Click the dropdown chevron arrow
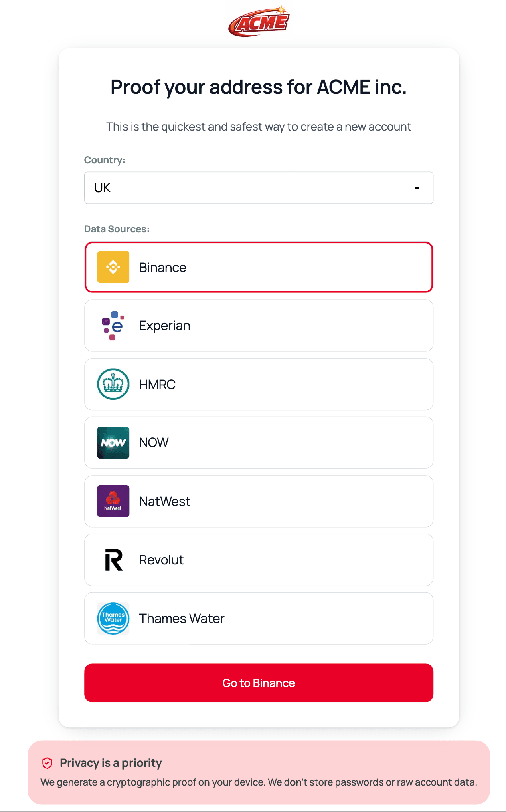The image size is (506, 812). (417, 187)
